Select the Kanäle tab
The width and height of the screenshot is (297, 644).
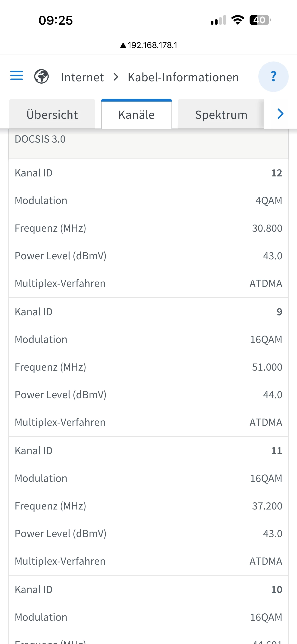pyautogui.click(x=137, y=115)
